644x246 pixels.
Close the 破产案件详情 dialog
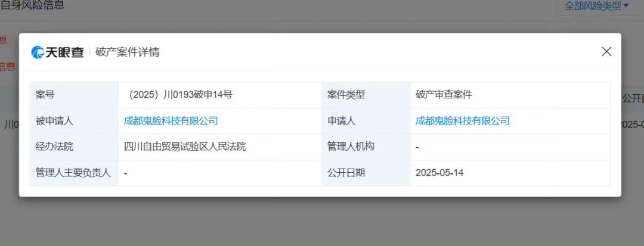point(606,52)
